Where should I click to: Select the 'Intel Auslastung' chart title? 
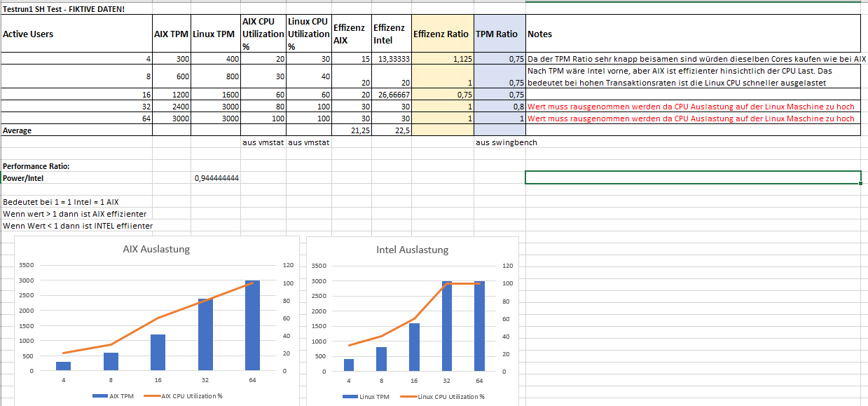coord(412,249)
